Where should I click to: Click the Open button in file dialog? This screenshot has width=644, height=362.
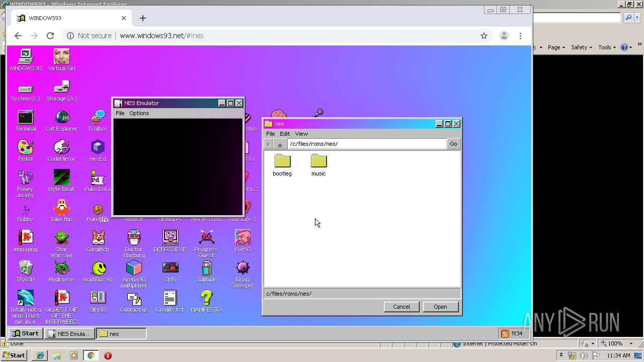pyautogui.click(x=440, y=307)
